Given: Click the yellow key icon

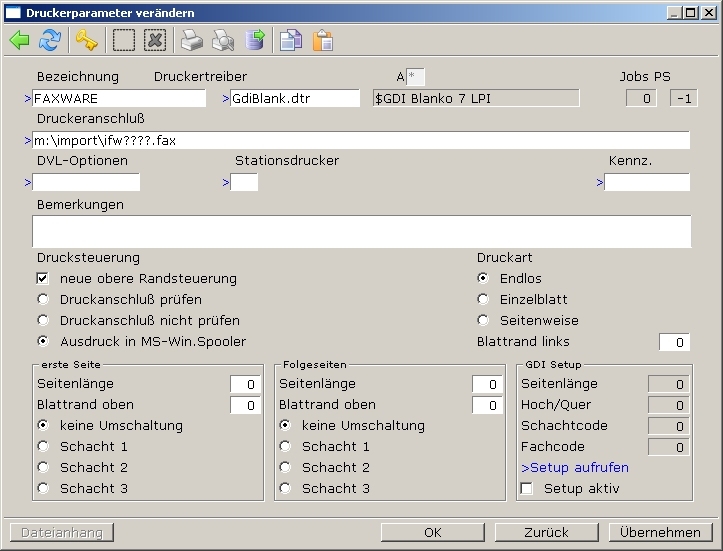Looking at the screenshot, I should click(87, 40).
